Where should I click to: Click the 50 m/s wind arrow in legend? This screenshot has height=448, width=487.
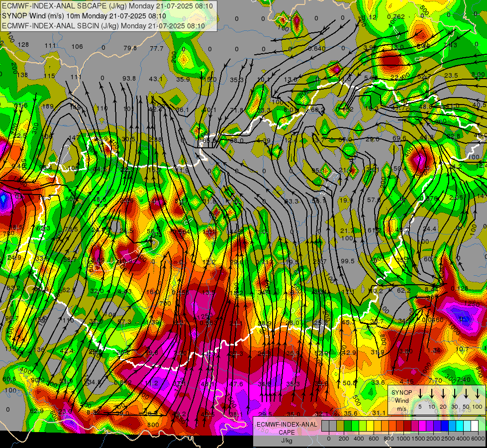tap(466, 393)
